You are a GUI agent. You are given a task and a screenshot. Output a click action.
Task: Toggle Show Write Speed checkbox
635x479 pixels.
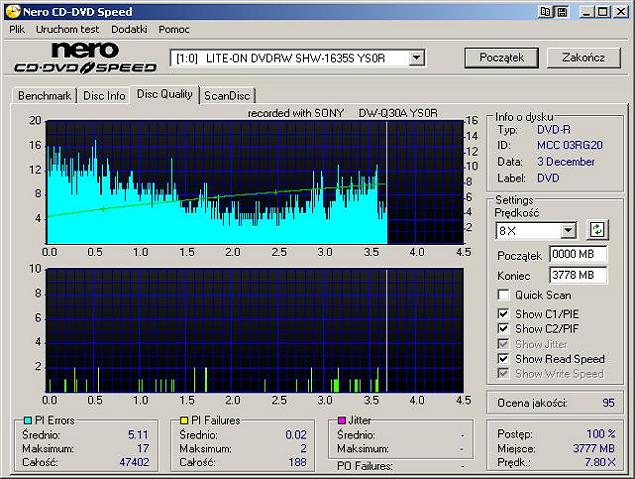click(x=503, y=373)
